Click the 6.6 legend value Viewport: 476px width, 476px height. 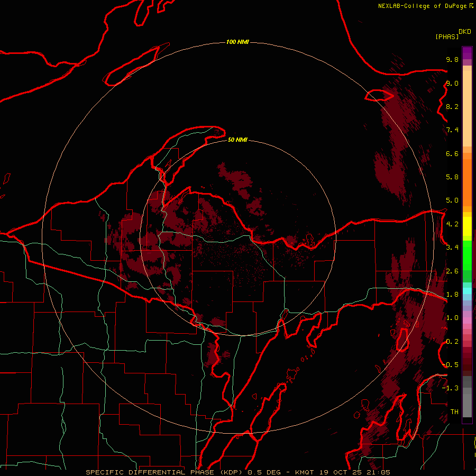tap(452, 153)
